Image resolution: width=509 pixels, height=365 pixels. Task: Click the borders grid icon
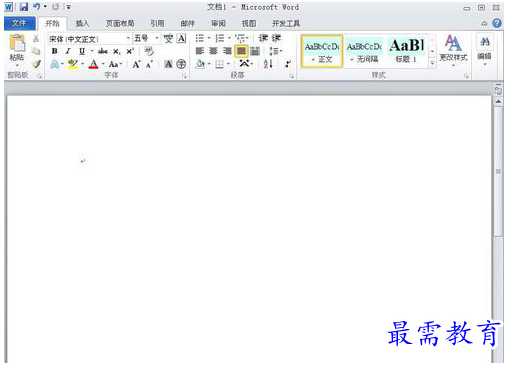point(219,64)
